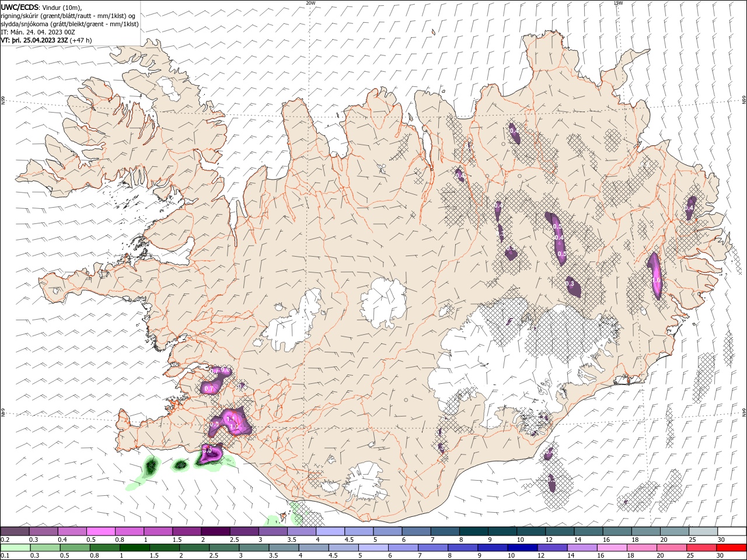Click the bright red 30 bottom legend swatch
747x560 pixels.
click(x=731, y=548)
